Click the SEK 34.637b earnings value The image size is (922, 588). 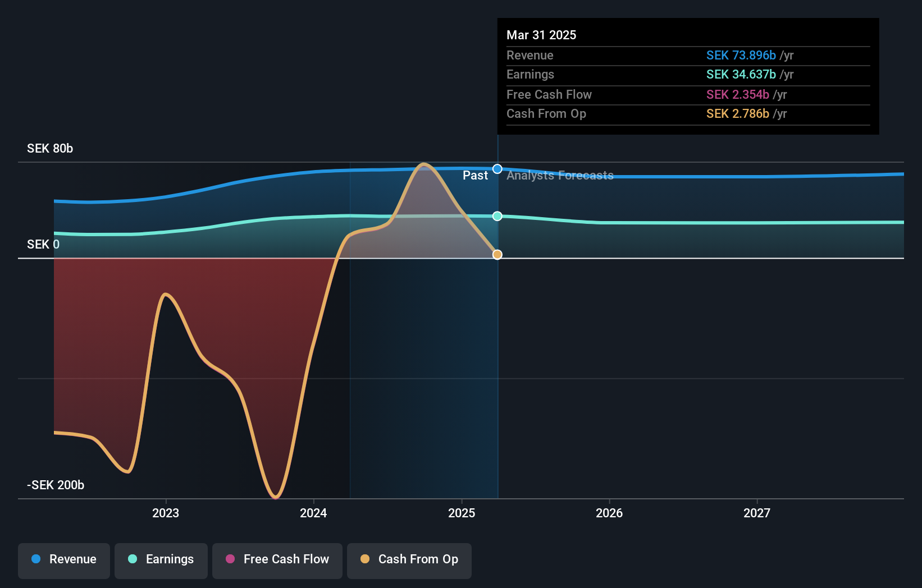click(741, 74)
